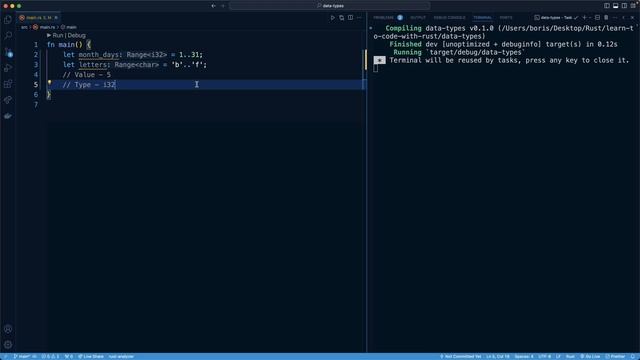Click src in breadcrumb

pyautogui.click(x=24, y=27)
